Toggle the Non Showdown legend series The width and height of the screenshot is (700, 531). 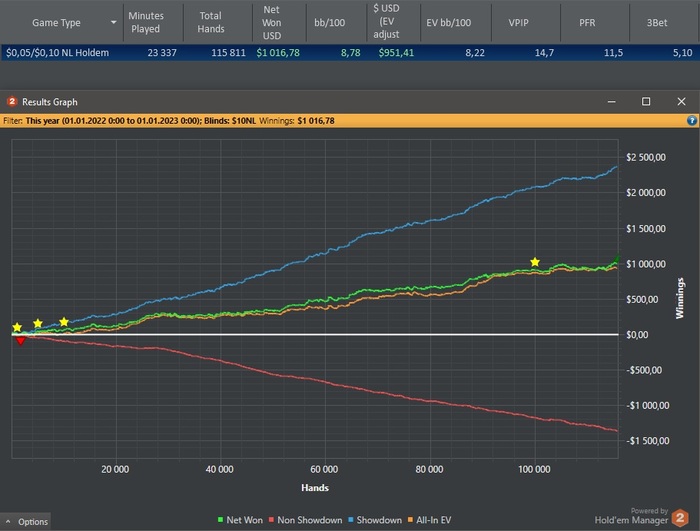tap(305, 520)
